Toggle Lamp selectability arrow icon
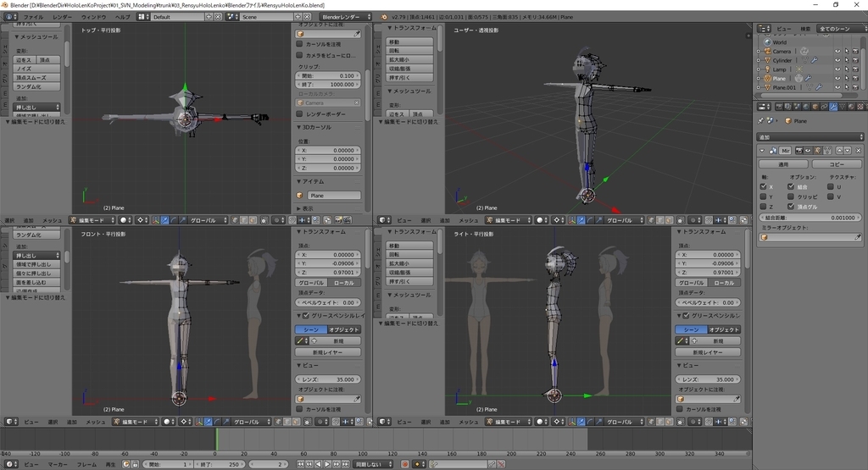868x470 pixels. click(847, 69)
